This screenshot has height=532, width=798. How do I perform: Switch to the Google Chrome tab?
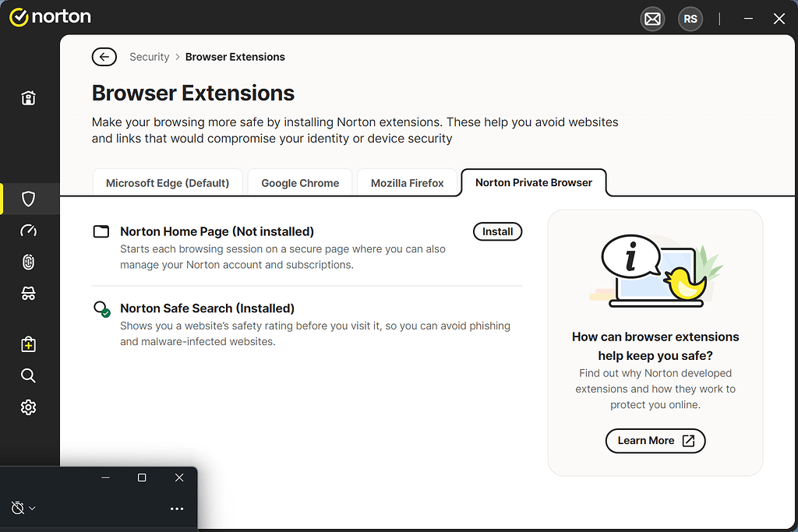click(300, 182)
